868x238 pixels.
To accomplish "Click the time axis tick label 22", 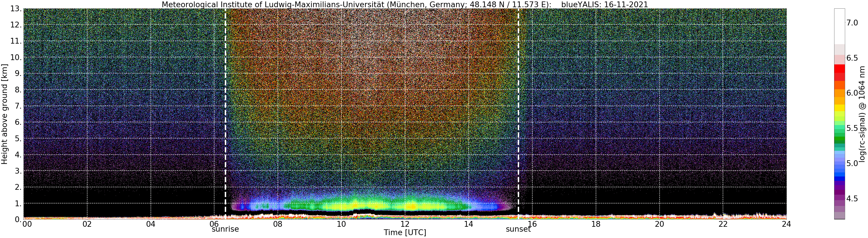I will pyautogui.click(x=723, y=224).
